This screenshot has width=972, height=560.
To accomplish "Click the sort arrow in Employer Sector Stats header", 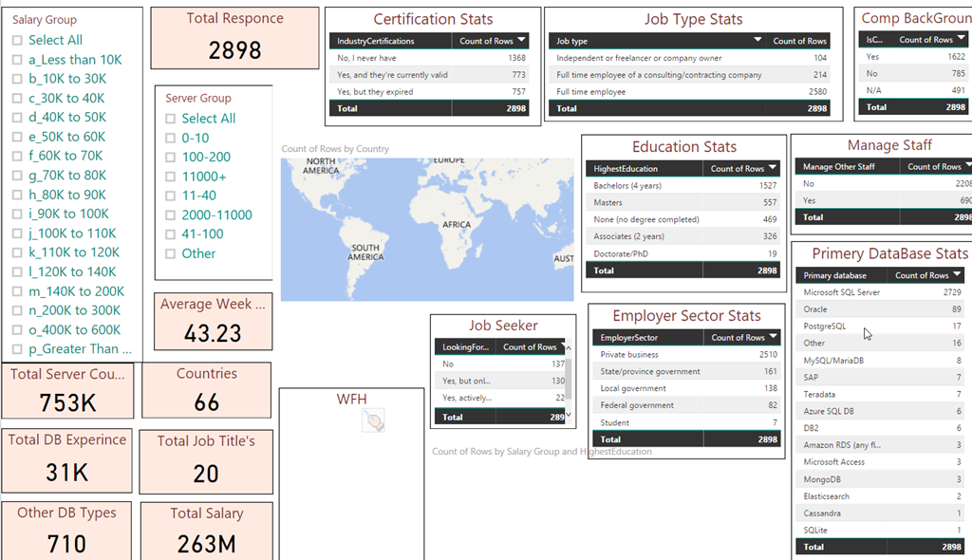I will (773, 337).
